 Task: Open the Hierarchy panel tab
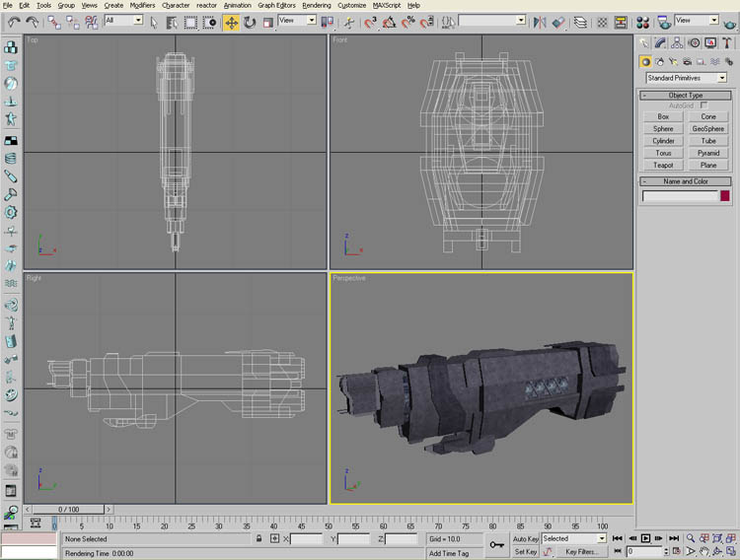pyautogui.click(x=677, y=42)
